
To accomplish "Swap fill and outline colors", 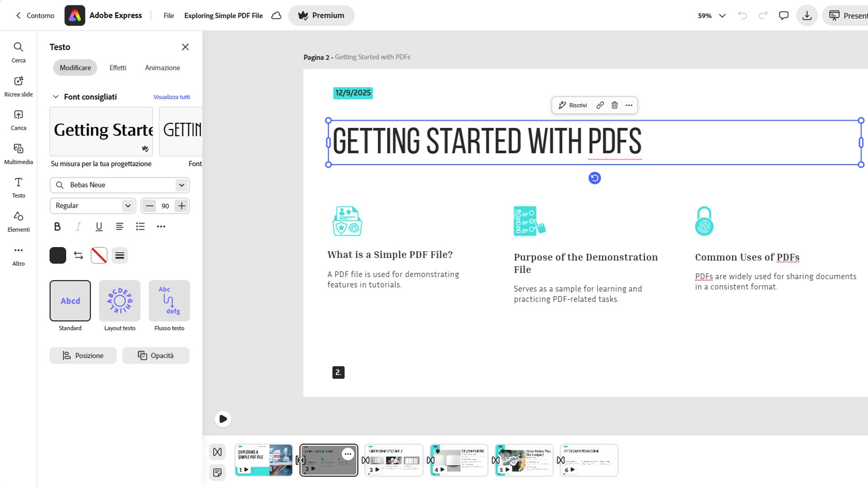I will [x=78, y=255].
